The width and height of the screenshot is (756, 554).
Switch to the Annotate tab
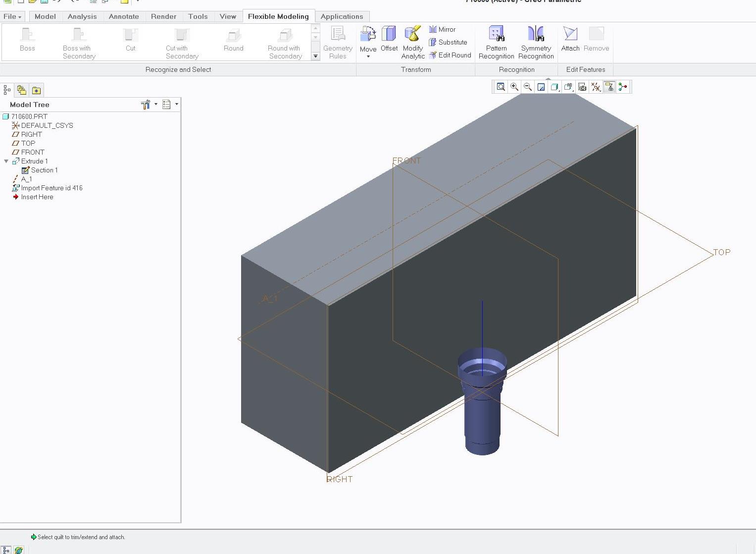(x=124, y=16)
